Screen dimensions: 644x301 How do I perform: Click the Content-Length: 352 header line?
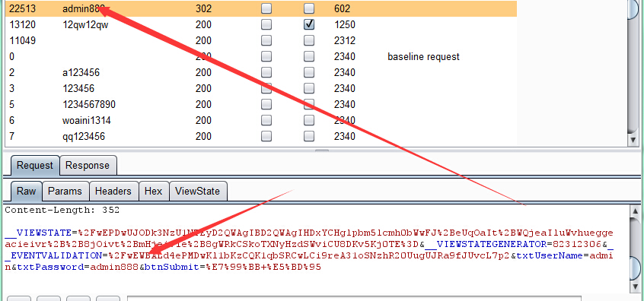62,210
